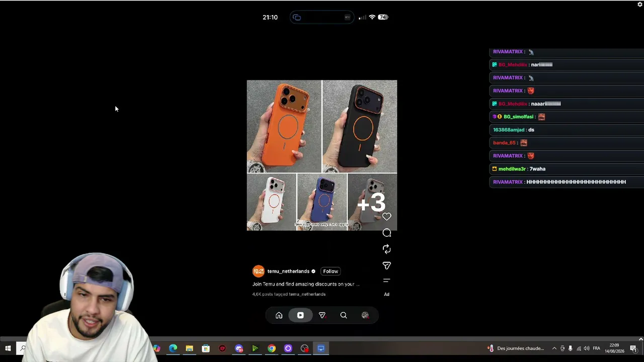644x362 pixels.
Task: Open '4,6K posts tagged temu_netherlands' link
Action: pyautogui.click(x=289, y=294)
